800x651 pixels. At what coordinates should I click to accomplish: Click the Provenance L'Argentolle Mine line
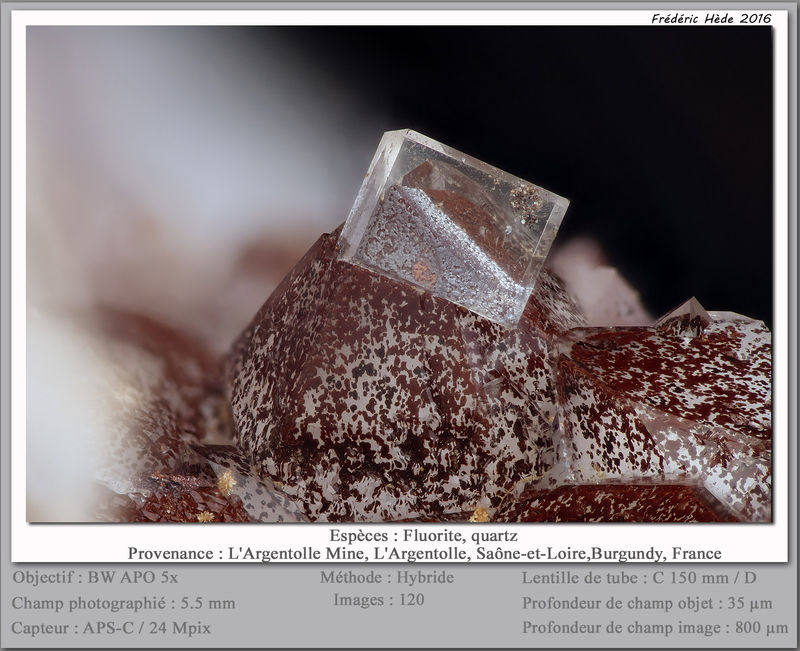424,554
